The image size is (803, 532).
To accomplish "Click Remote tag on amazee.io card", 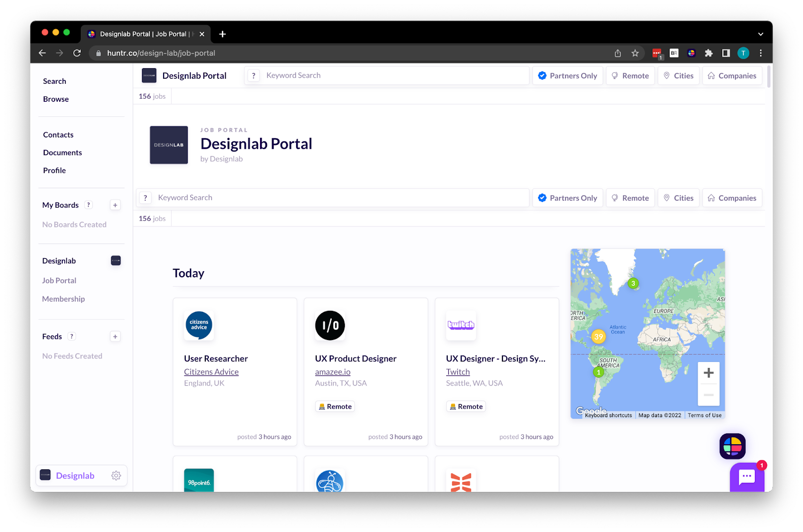I will point(335,407).
